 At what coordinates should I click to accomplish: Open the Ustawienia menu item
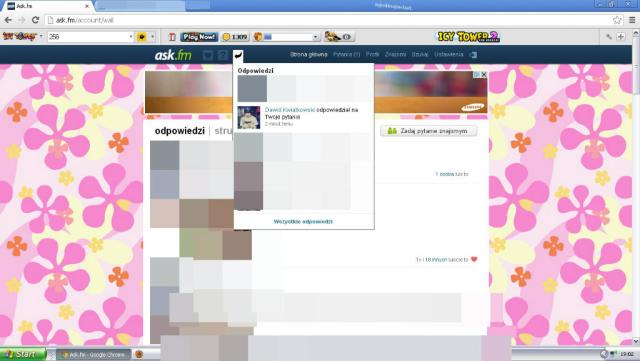pyautogui.click(x=449, y=54)
